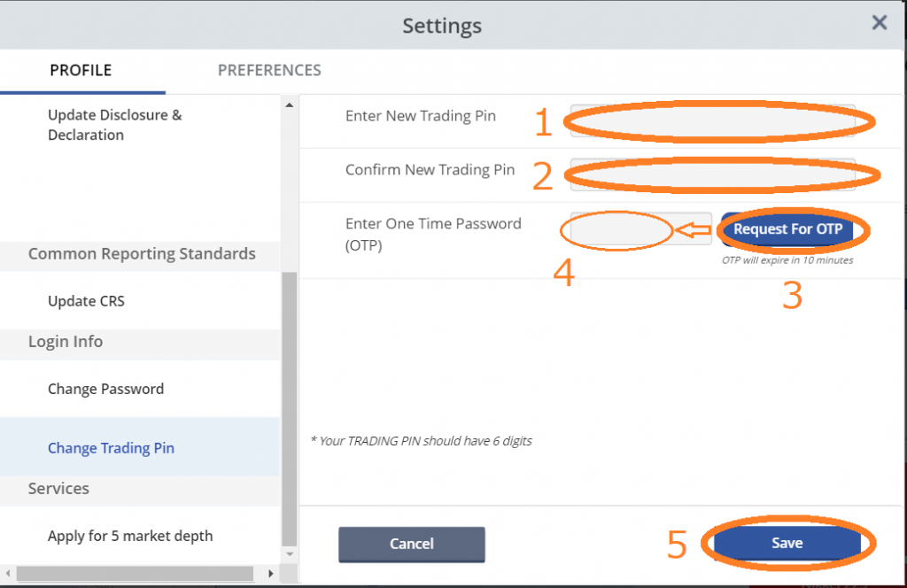Open Update CRS option
The width and height of the screenshot is (907, 588).
pyautogui.click(x=86, y=301)
